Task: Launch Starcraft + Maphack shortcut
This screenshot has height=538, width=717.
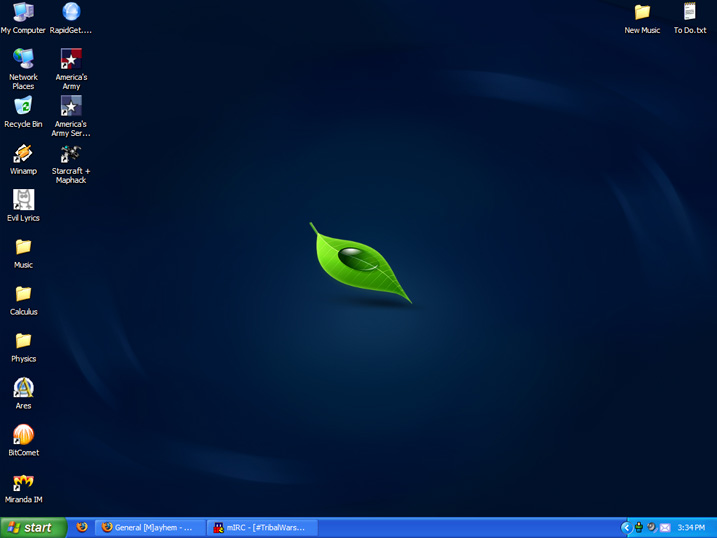Action: pyautogui.click(x=71, y=164)
